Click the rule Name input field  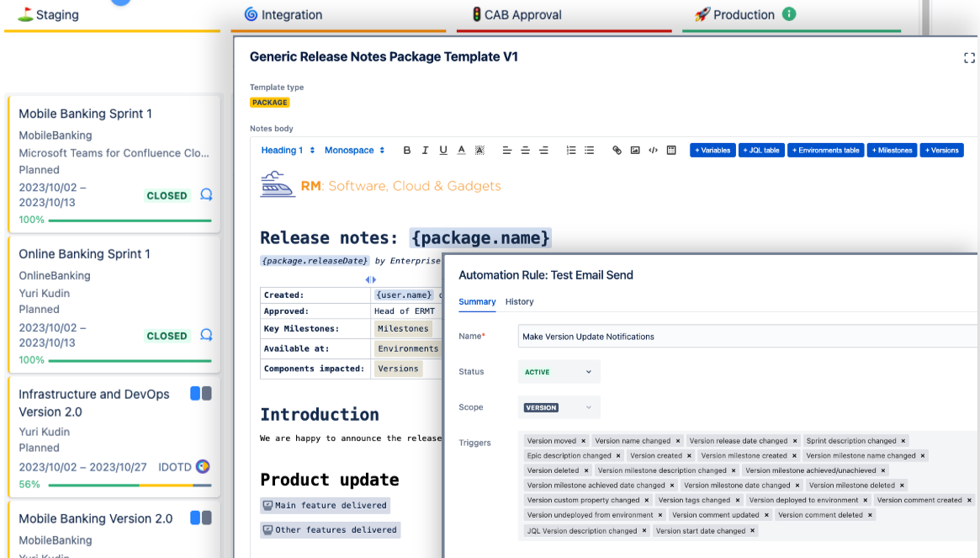(x=748, y=337)
